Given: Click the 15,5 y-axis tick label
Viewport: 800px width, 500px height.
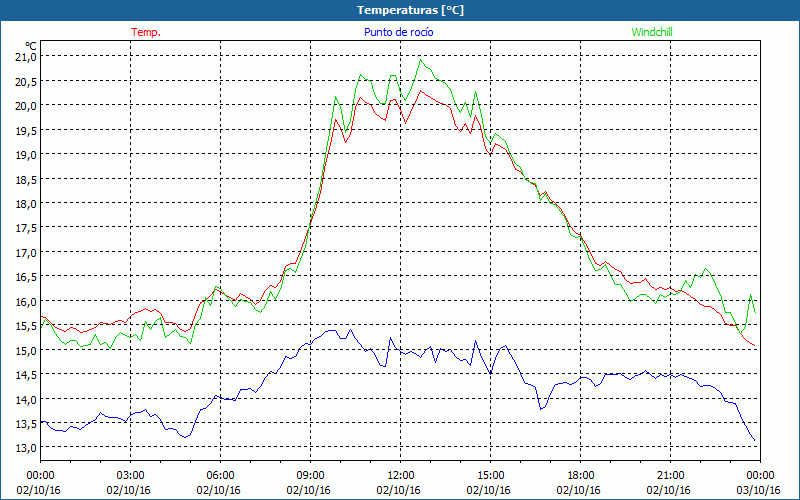Looking at the screenshot, I should point(25,326).
